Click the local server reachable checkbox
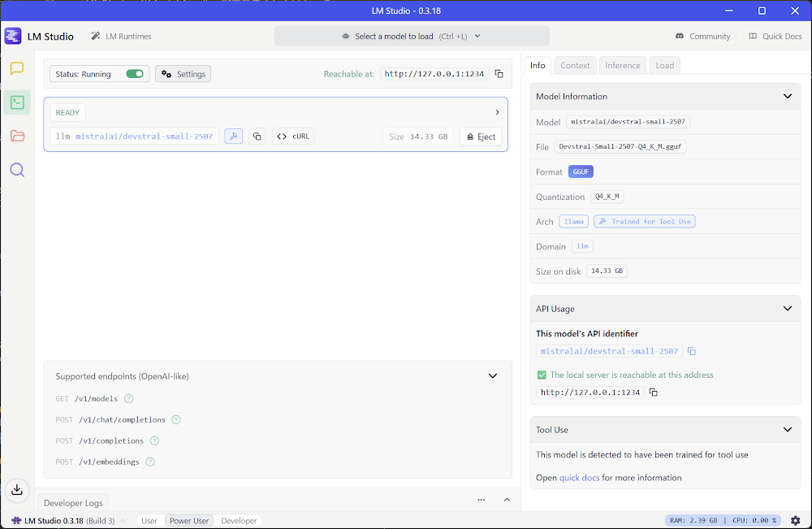This screenshot has width=812, height=529. (x=542, y=375)
